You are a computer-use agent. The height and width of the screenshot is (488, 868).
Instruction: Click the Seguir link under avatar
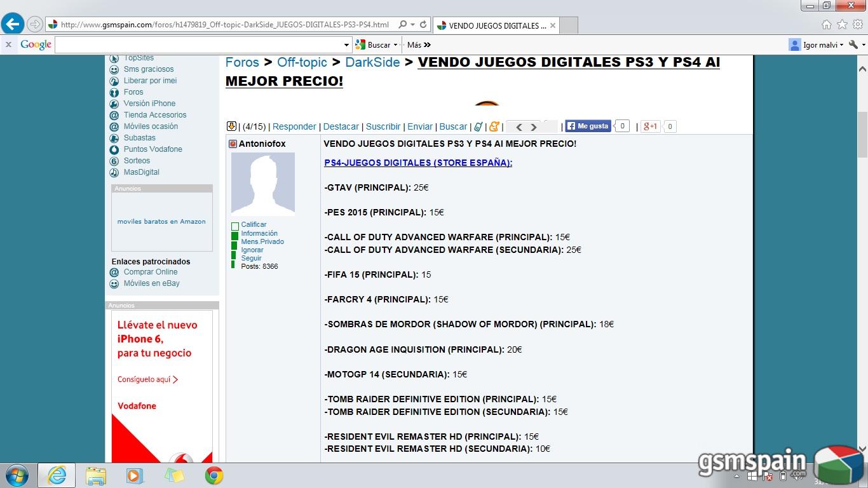251,258
